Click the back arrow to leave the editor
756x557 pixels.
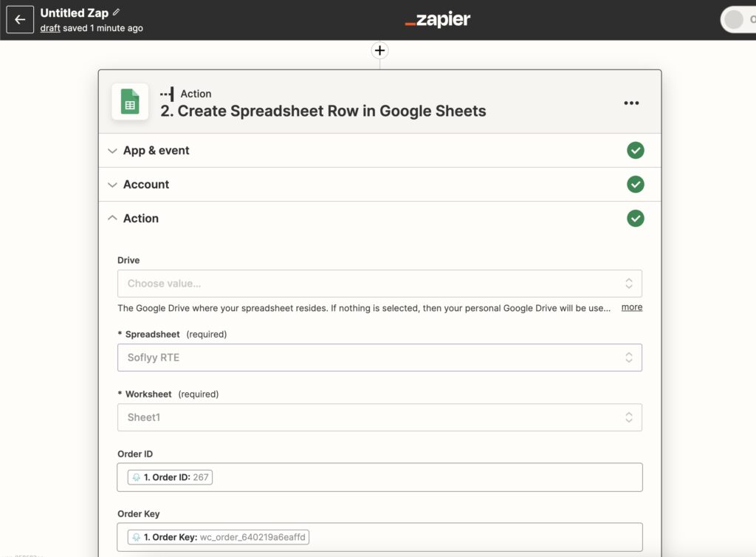pos(19,19)
